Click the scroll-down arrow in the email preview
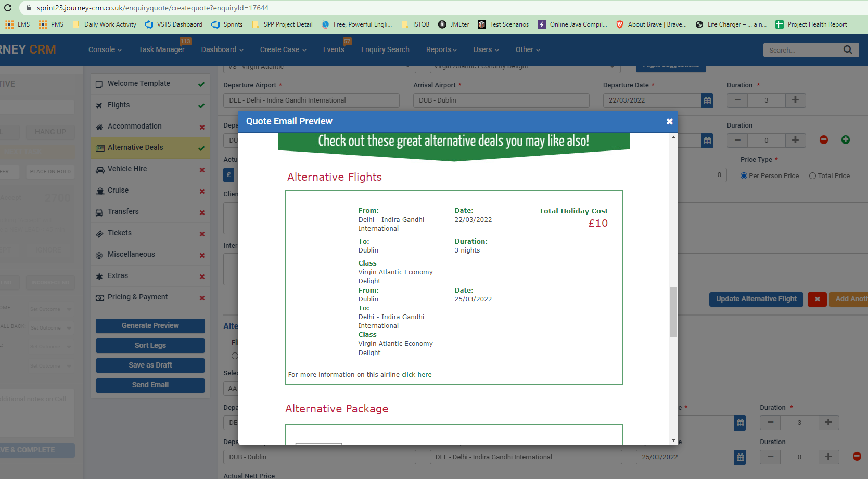 (673, 440)
